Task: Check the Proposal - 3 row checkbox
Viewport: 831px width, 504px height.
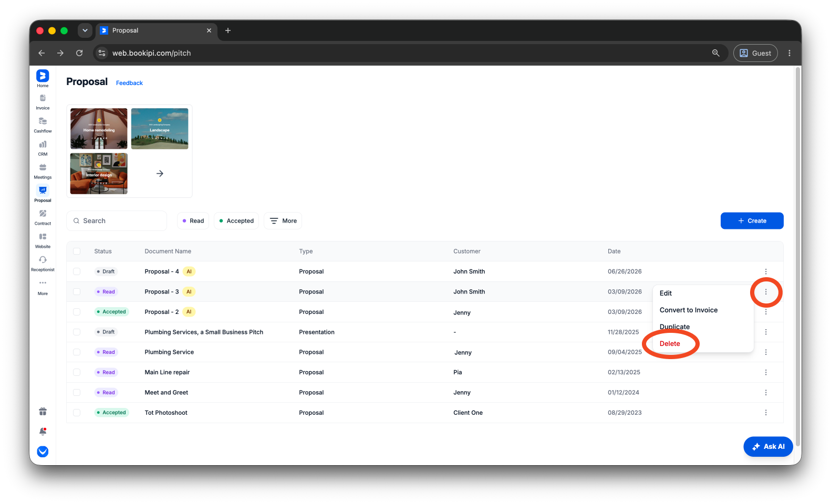Action: tap(77, 292)
